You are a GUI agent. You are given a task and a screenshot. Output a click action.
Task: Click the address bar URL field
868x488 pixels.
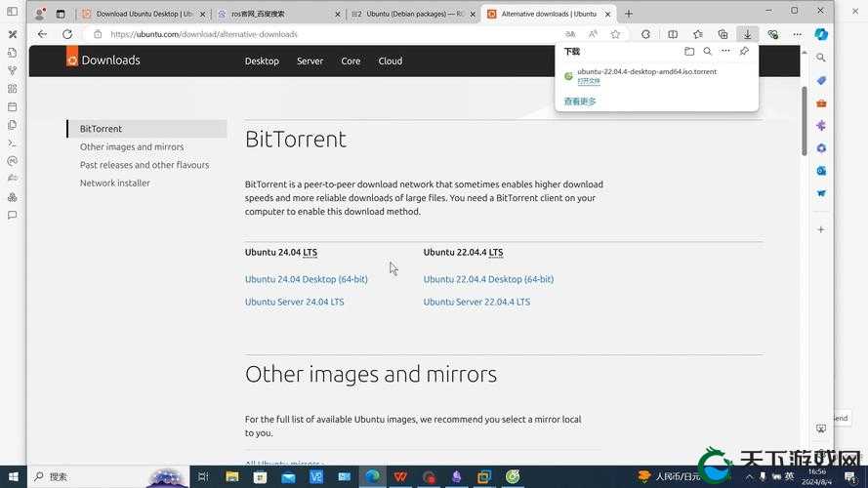click(x=332, y=34)
